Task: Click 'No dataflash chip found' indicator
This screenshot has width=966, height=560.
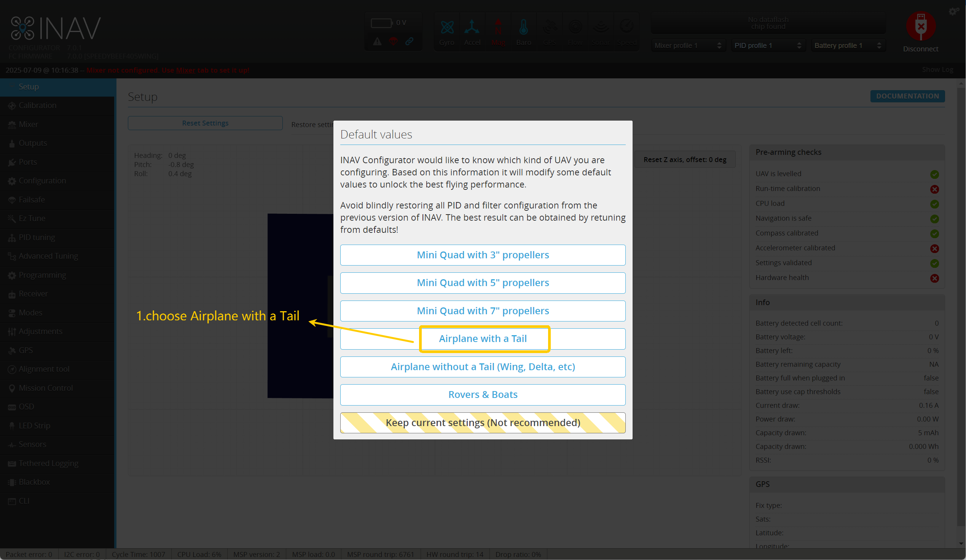Action: 768,23
